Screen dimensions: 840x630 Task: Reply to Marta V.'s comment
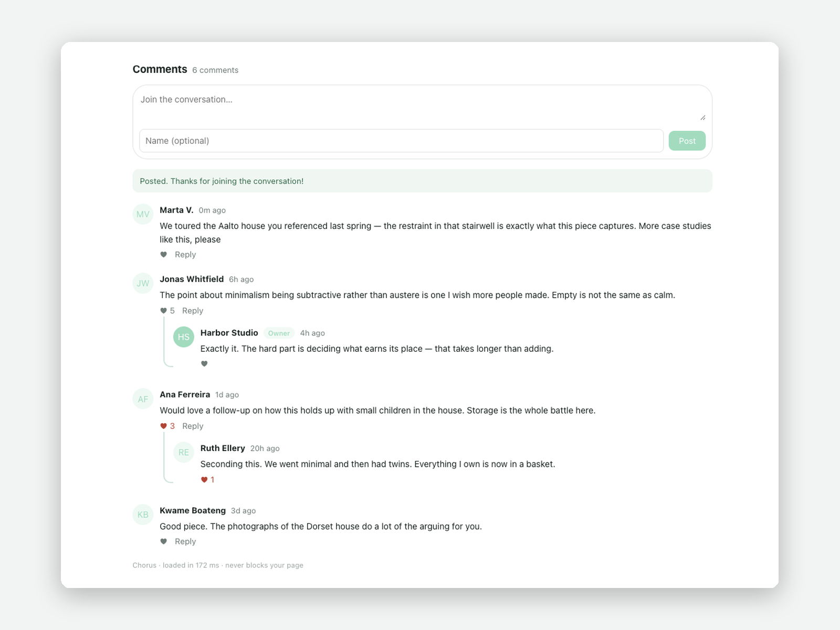(185, 255)
